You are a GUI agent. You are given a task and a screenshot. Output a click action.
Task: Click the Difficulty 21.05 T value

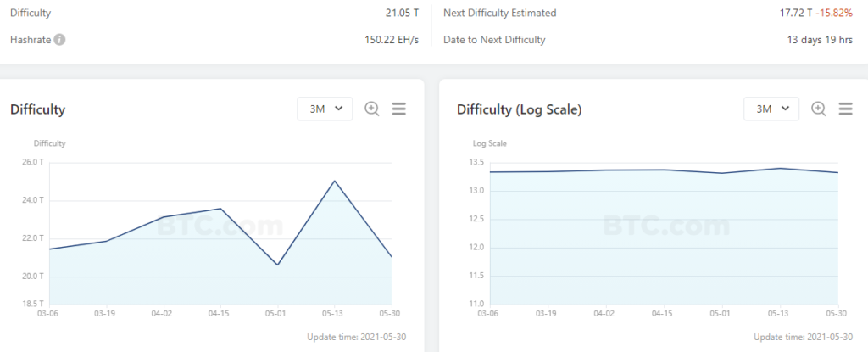(402, 14)
